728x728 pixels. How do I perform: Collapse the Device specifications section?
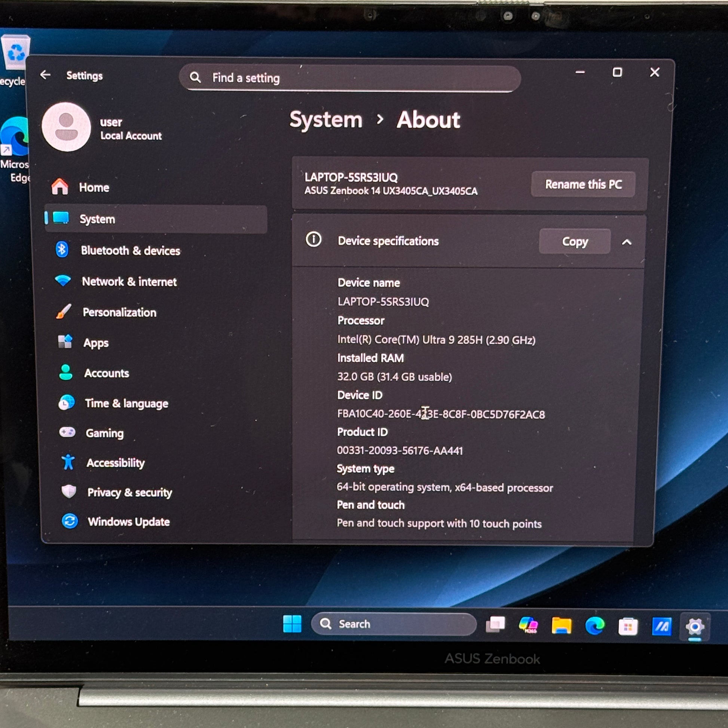[x=626, y=242]
